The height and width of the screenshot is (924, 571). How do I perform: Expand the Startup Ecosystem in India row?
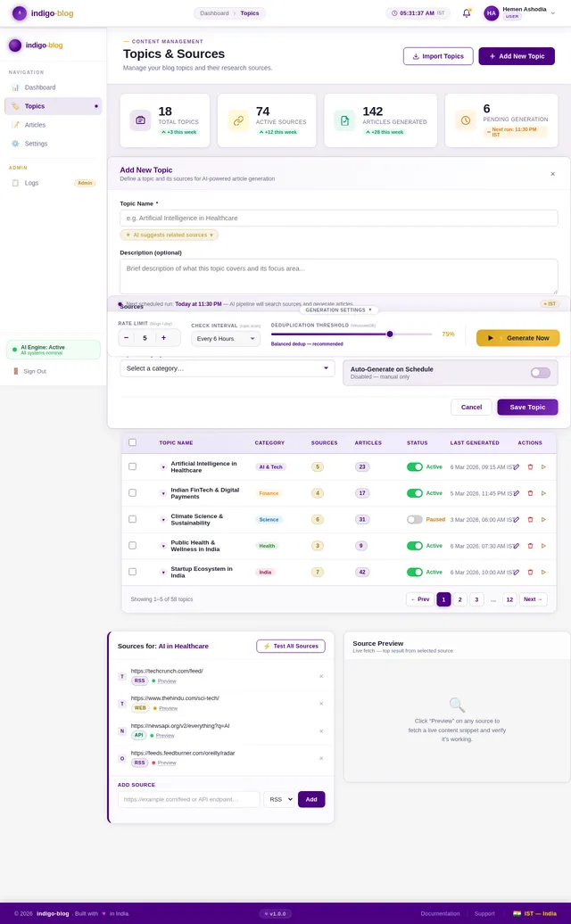click(x=163, y=573)
